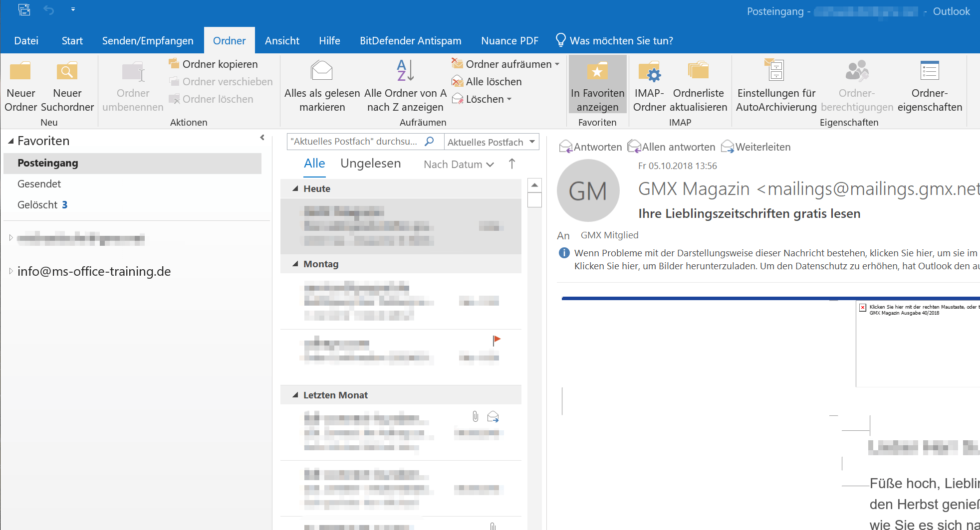Click Ordnerliste aktualisieren
This screenshot has width=980, height=530.
pyautogui.click(x=698, y=85)
